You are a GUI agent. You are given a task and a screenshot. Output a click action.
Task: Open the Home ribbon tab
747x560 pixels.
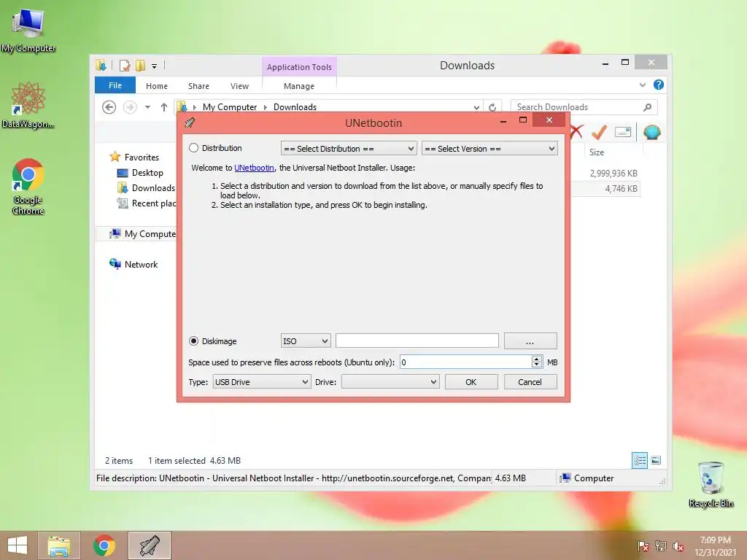pyautogui.click(x=157, y=86)
